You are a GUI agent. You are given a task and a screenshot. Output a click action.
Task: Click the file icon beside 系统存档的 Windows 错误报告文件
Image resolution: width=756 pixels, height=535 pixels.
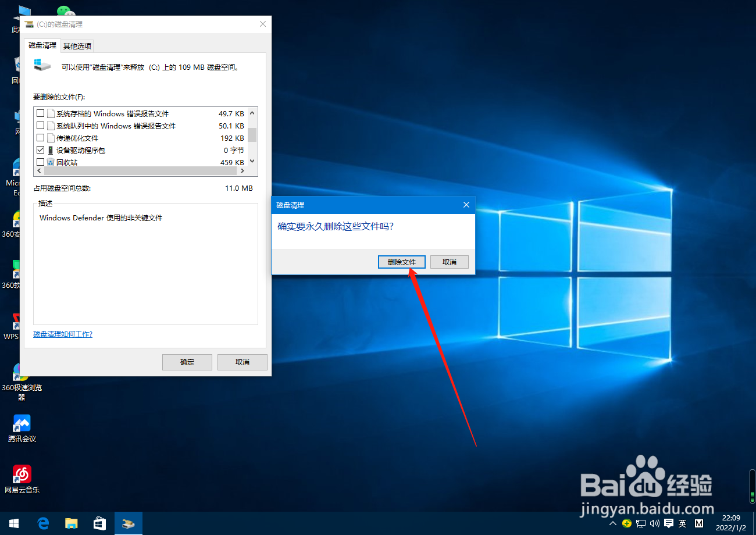coord(51,113)
